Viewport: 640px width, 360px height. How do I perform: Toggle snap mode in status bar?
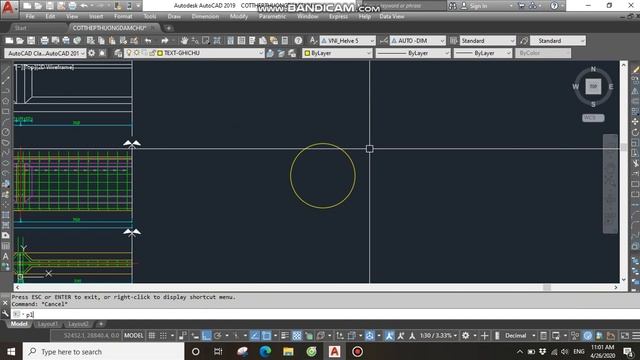point(163,336)
